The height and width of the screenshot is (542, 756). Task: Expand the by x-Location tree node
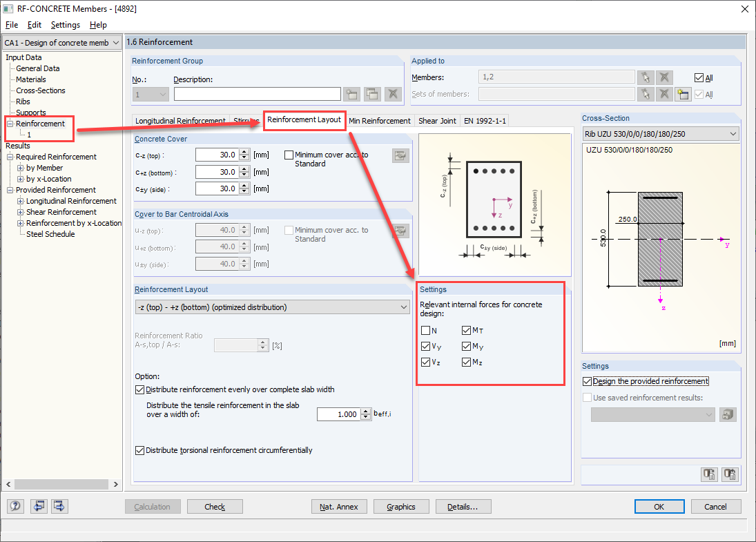pyautogui.click(x=20, y=179)
